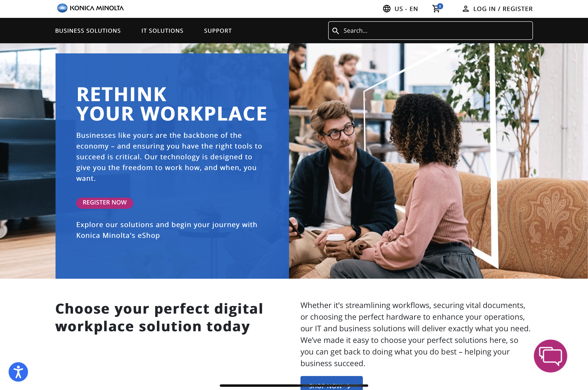The width and height of the screenshot is (588, 390).
Task: Expand the IT Solutions menu
Action: pos(162,31)
